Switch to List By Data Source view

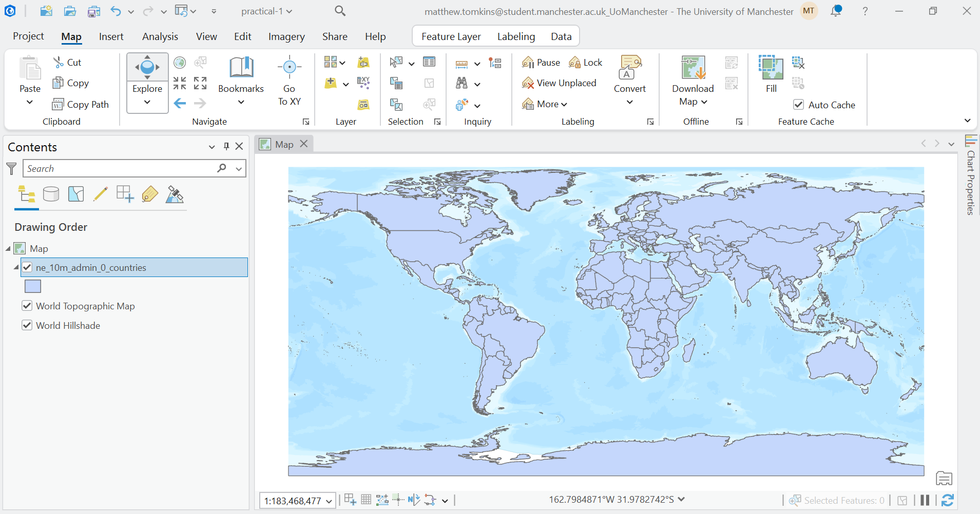(51, 194)
